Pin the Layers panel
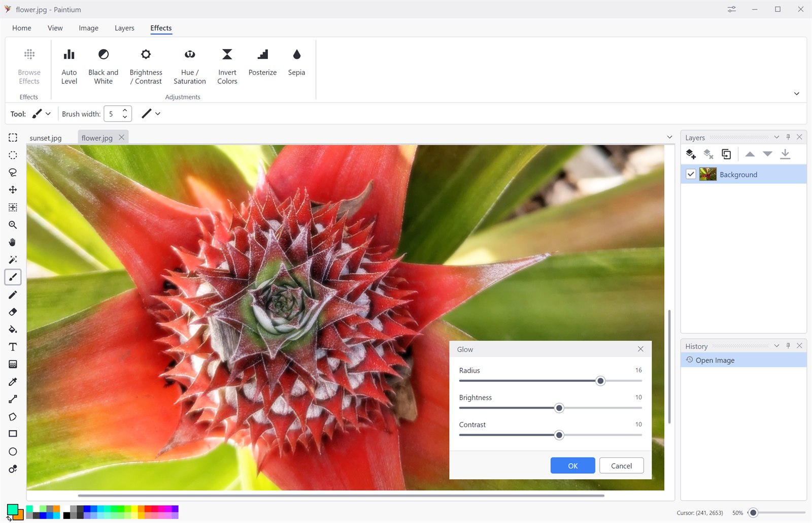Image resolution: width=812 pixels, height=523 pixels. 788,137
